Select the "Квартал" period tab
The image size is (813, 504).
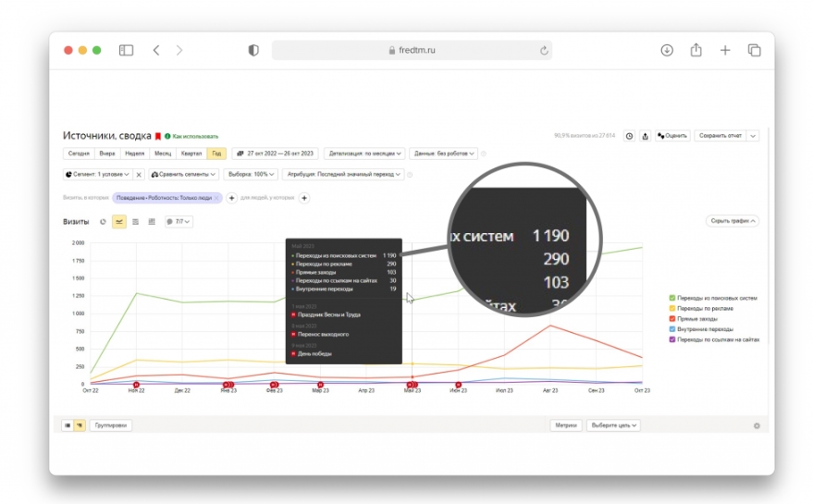pos(191,154)
